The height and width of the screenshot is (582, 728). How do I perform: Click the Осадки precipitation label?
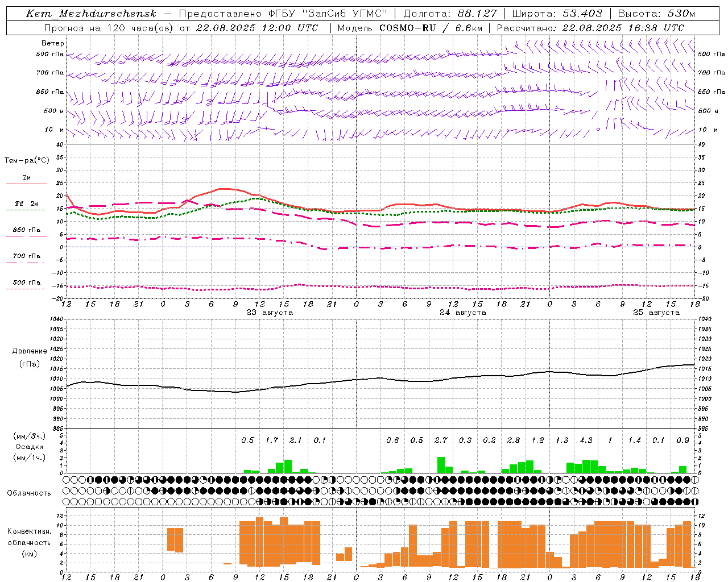(30, 447)
